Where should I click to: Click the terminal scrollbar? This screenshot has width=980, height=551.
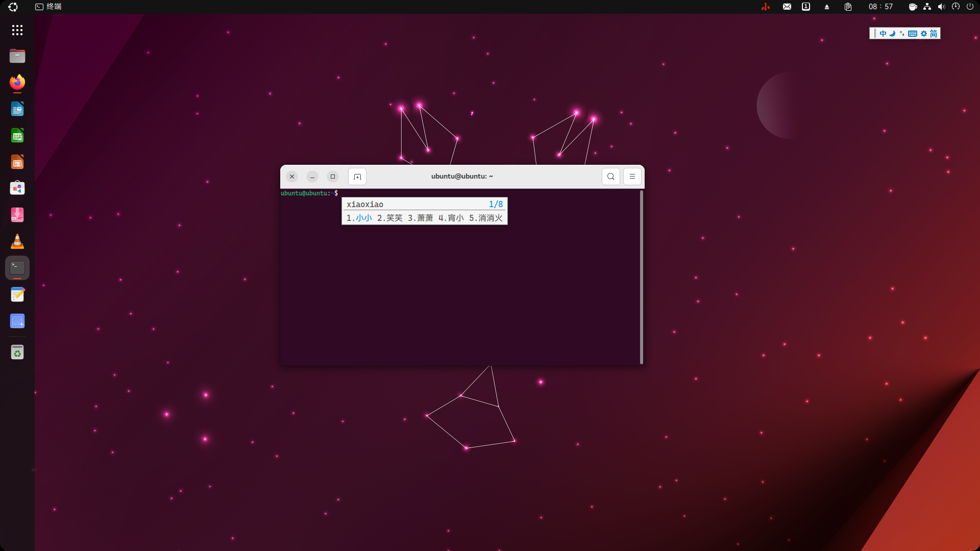[x=641, y=277]
